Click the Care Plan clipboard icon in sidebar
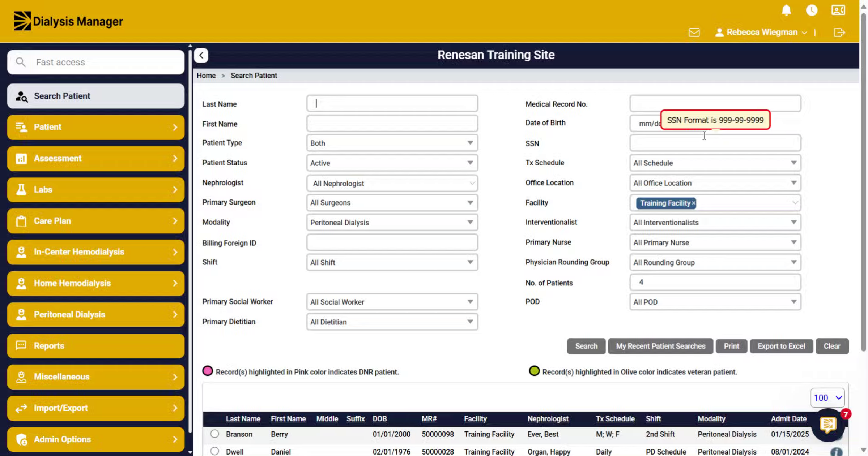This screenshot has width=868, height=456. coord(21,221)
